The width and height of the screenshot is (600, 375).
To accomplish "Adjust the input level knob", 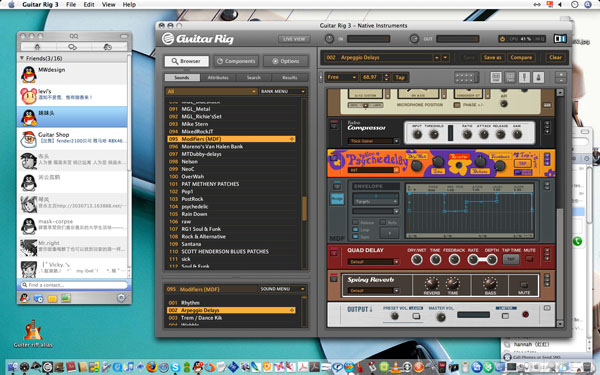I will click(x=329, y=39).
